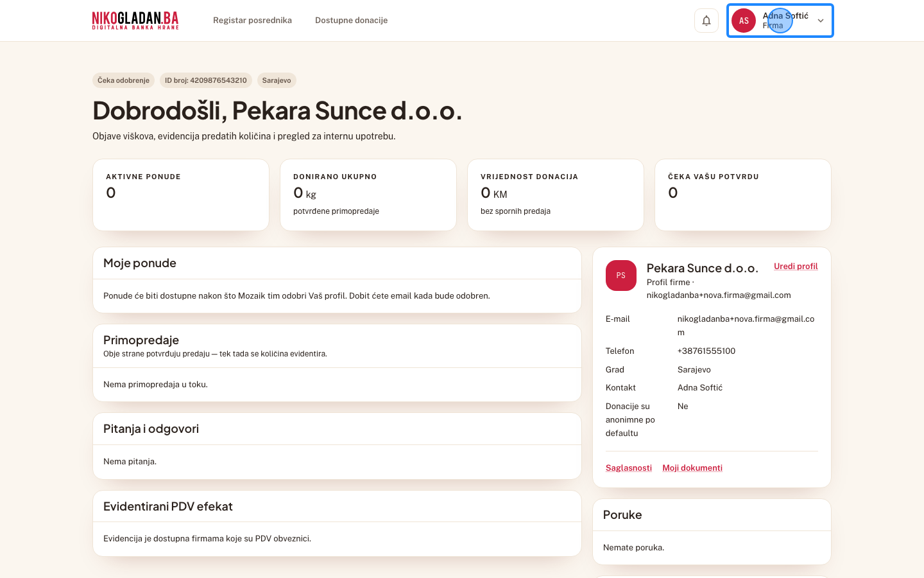
Task: Click the Sarajevo location badge
Action: click(277, 80)
